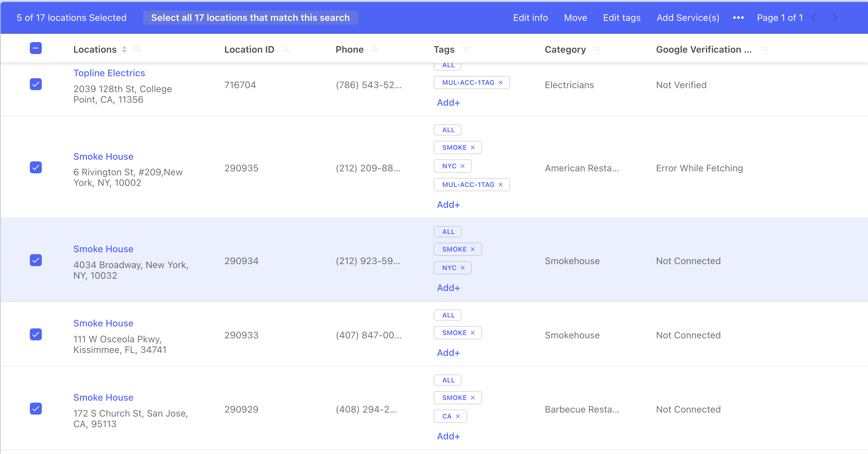Remove SMOKE tag from location 290934
This screenshot has height=454, width=868.
click(472, 249)
